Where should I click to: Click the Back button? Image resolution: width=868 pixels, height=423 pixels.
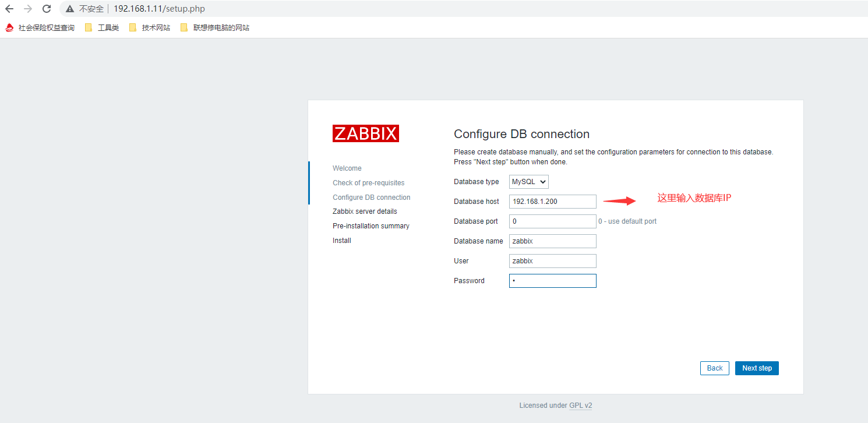coord(715,368)
